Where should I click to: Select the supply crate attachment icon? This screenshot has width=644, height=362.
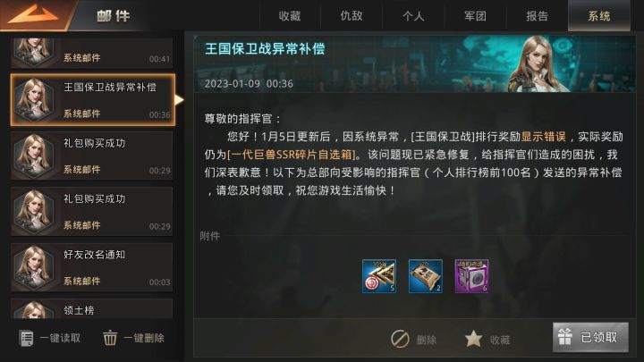[426, 276]
